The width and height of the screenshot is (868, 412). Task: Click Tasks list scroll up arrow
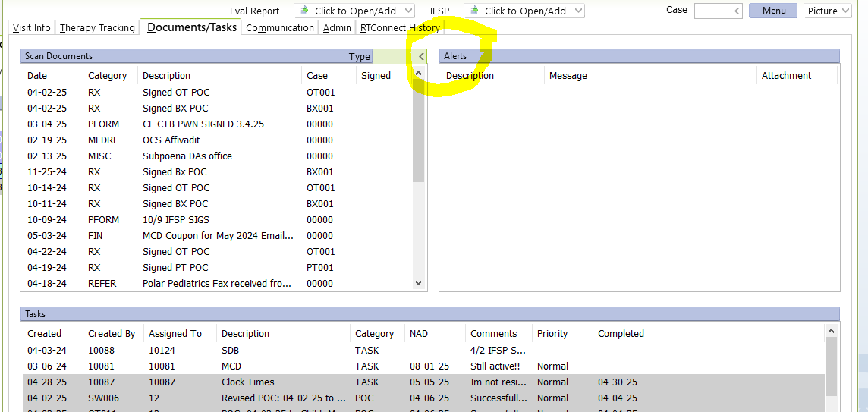pos(832,331)
